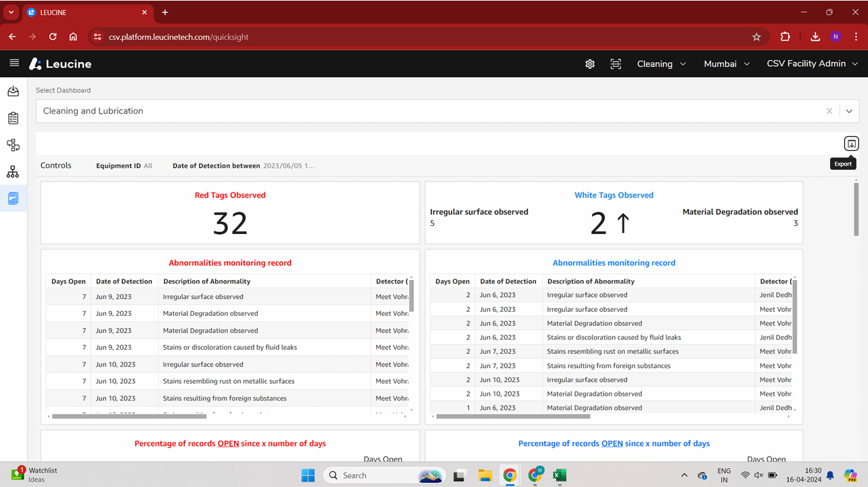Open the hierarchy sidebar icon
Screen dimensions: 868x487
click(13, 172)
